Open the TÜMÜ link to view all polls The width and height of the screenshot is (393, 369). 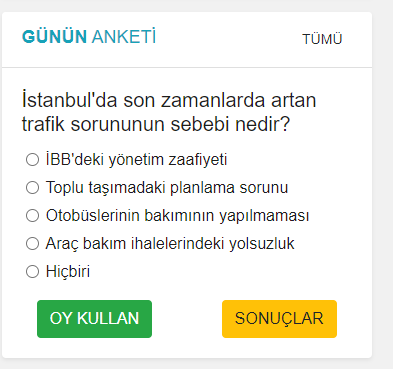(x=322, y=39)
